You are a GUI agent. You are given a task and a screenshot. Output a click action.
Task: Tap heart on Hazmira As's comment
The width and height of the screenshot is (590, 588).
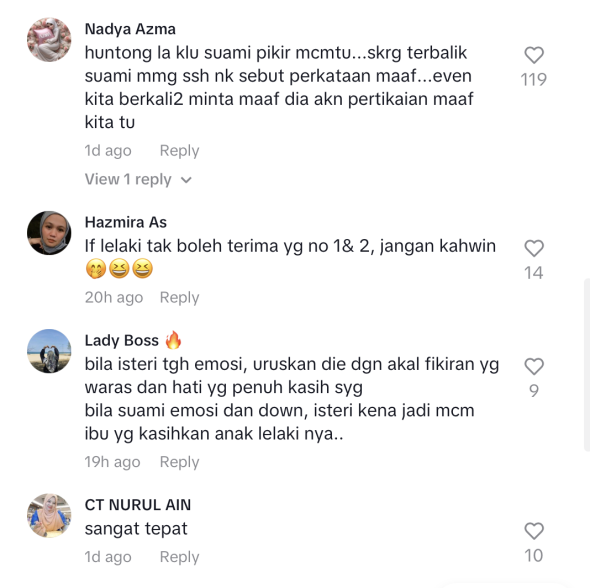[x=534, y=249]
